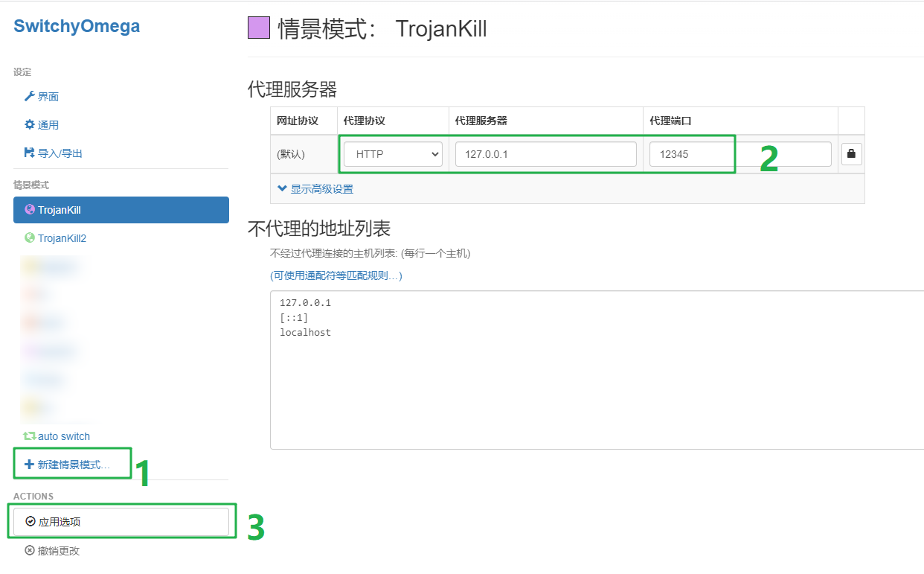The height and width of the screenshot is (574, 924).
Task: Open the auto switch profile
Action: coord(57,436)
